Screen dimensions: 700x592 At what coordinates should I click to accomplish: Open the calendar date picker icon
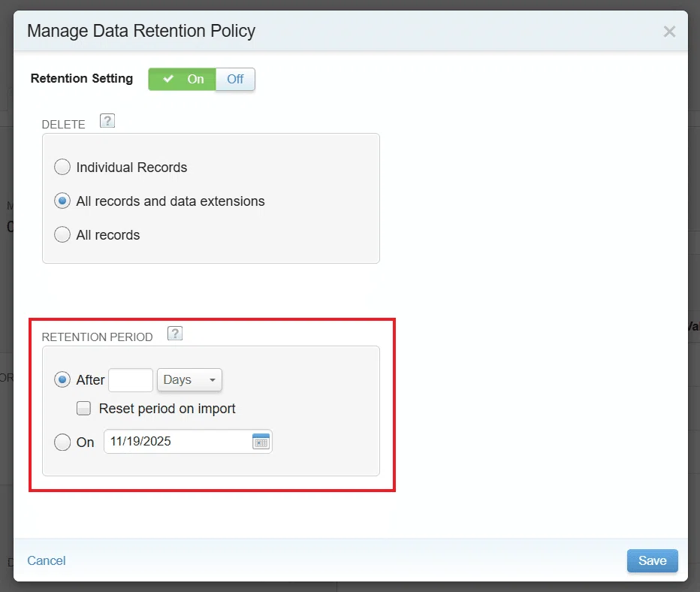[261, 441]
